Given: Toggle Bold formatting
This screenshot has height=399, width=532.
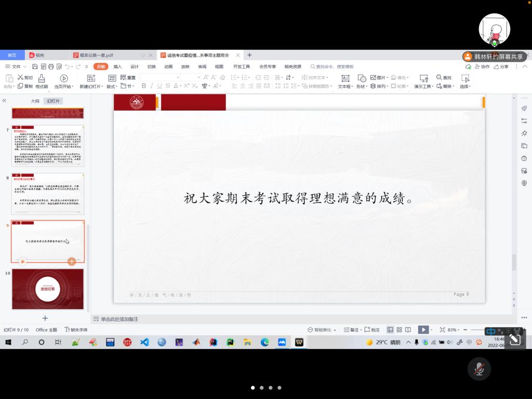Looking at the screenshot, I should tap(144, 86).
